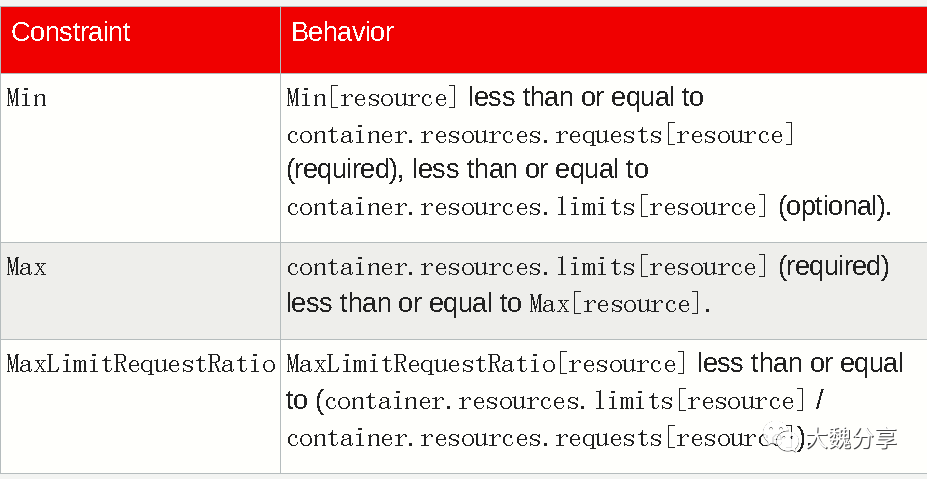Click Min[resource] code text in Min row
The image size is (927, 479).
[x=372, y=98]
